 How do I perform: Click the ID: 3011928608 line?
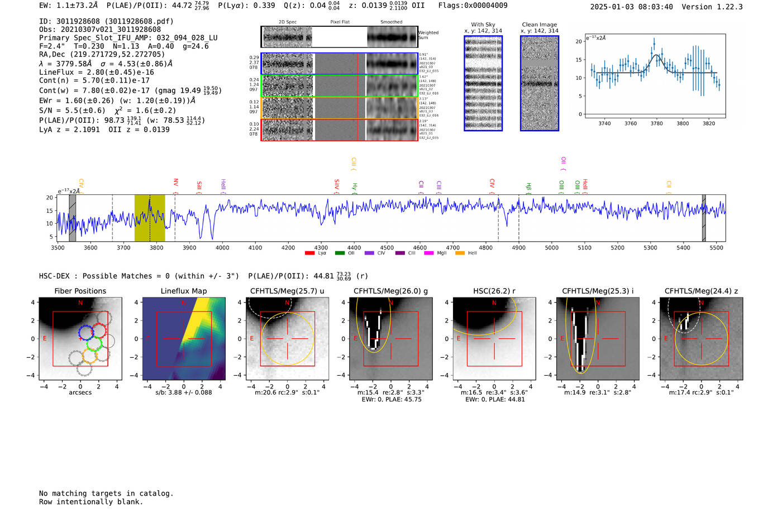[x=106, y=21]
